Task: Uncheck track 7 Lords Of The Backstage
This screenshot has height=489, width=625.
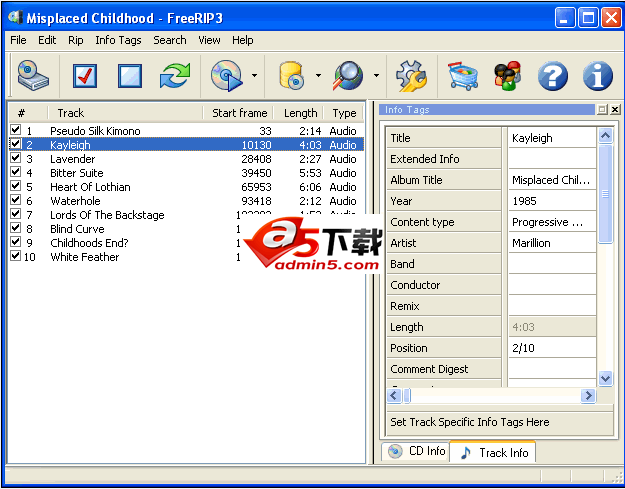Action: tap(16, 213)
